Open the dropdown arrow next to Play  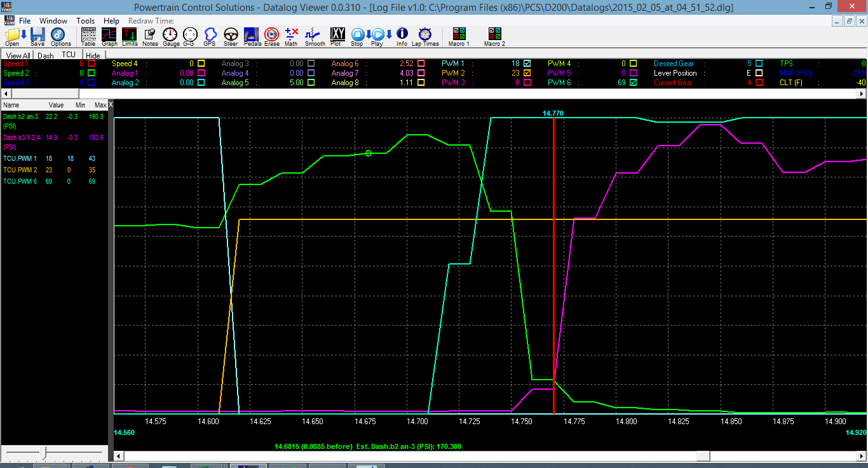(x=389, y=34)
